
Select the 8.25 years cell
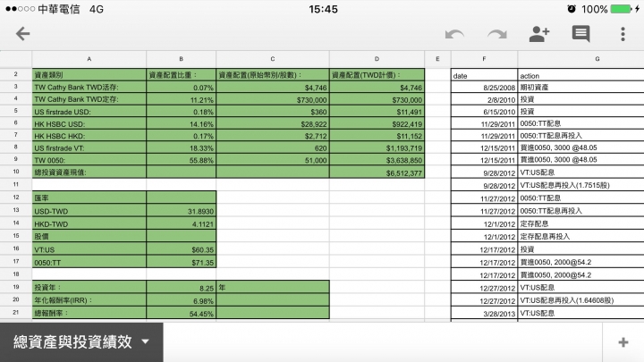coord(181,287)
